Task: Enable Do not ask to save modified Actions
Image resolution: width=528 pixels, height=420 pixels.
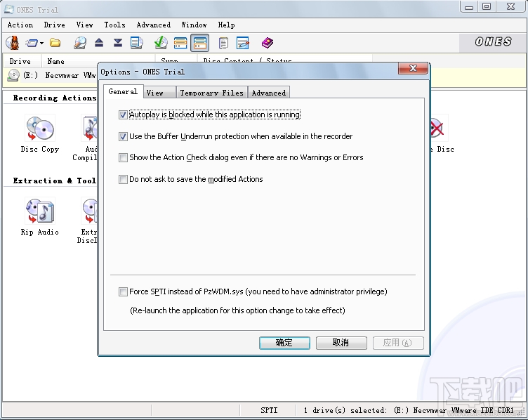Action: [124, 179]
